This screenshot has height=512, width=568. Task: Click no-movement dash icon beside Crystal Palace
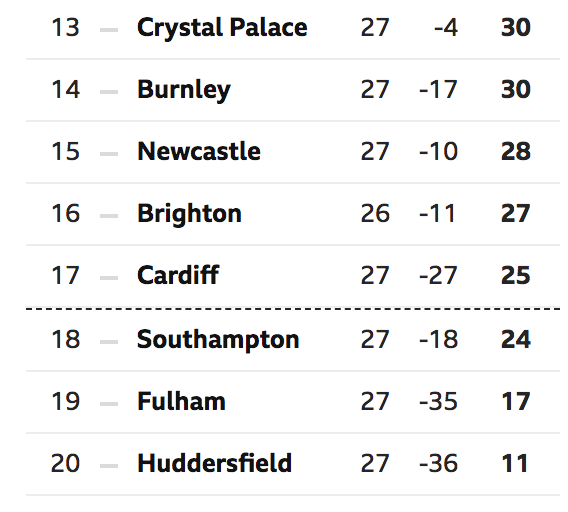click(x=109, y=30)
